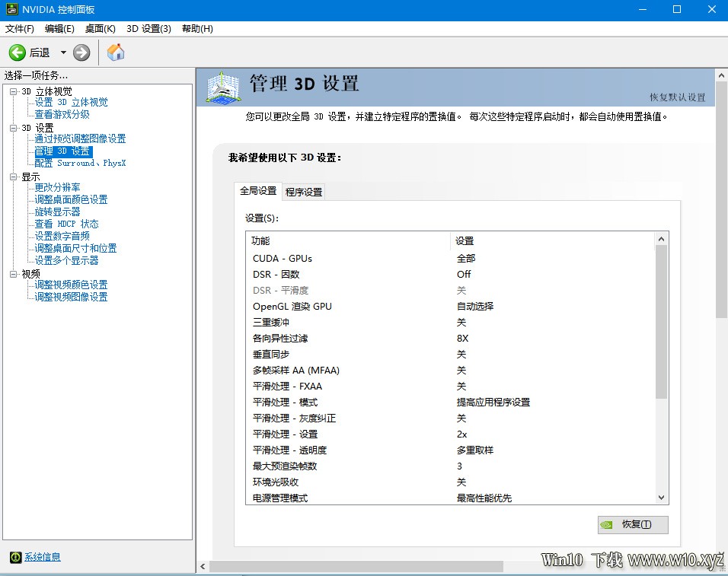Open the back history dropdown arrow
728x576 pixels.
[63, 53]
